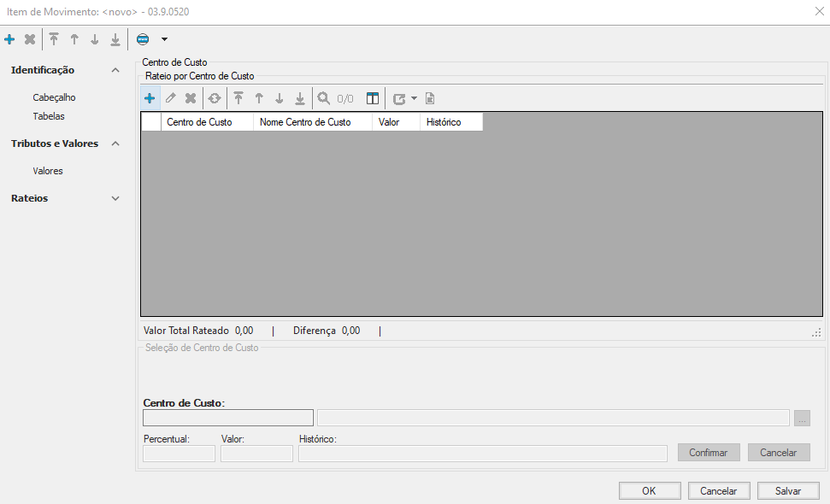Click the blue plus icon in the top window toolbar
This screenshot has height=504, width=830.
pyautogui.click(x=9, y=39)
